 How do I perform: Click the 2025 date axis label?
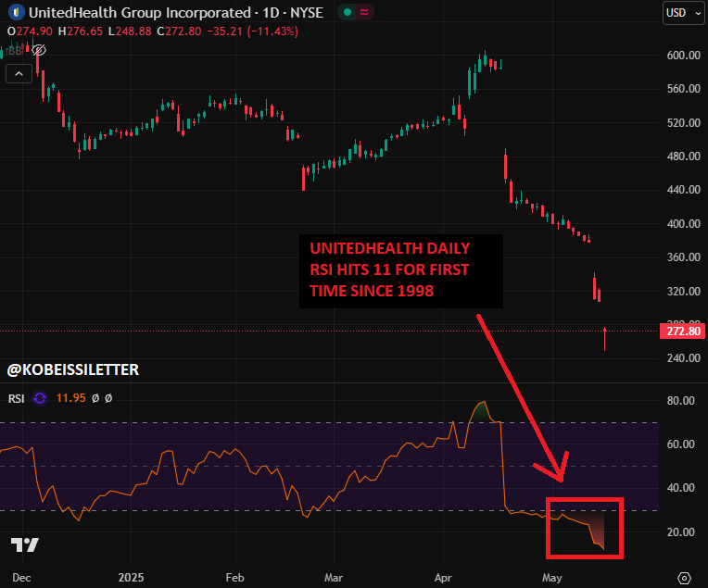[131, 578]
